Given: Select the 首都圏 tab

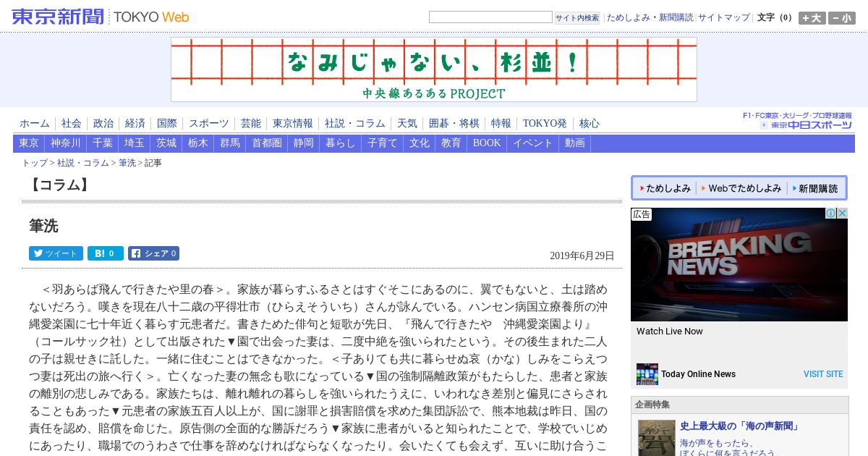Looking at the screenshot, I should 267,143.
